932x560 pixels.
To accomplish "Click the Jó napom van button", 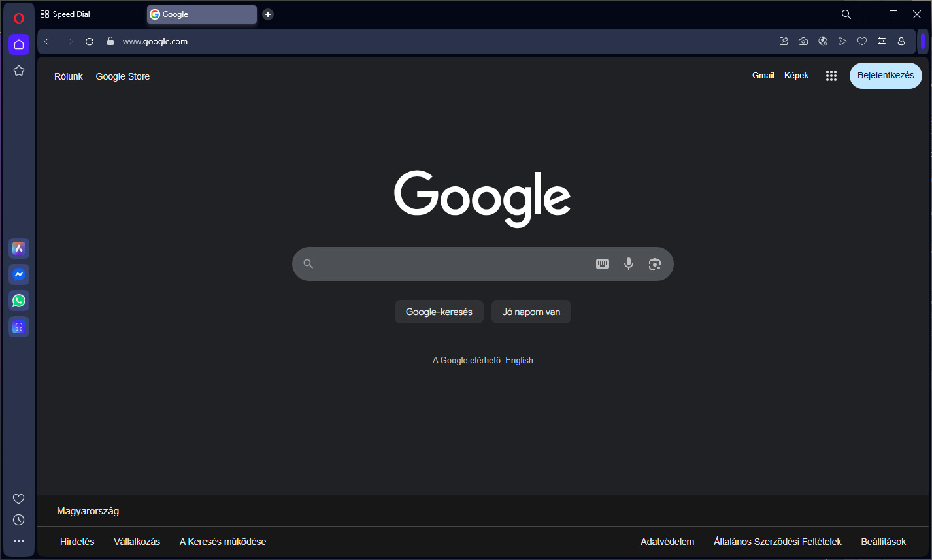I will click(531, 312).
